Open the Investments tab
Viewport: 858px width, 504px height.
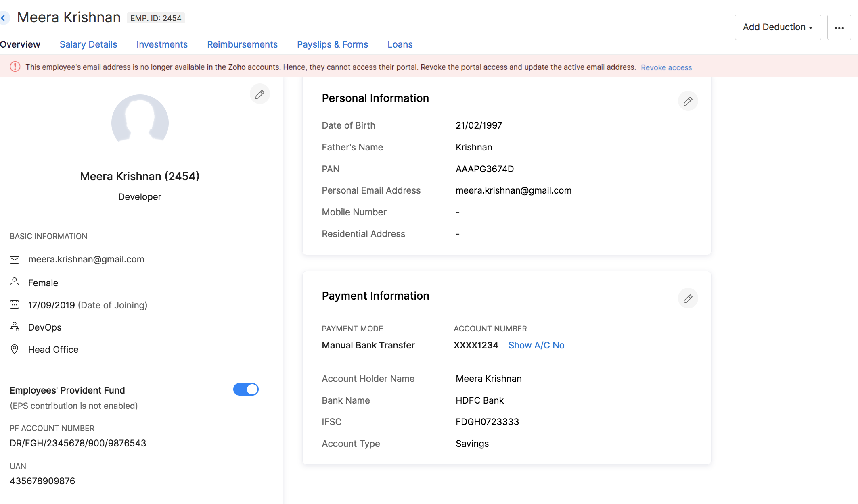pyautogui.click(x=162, y=44)
